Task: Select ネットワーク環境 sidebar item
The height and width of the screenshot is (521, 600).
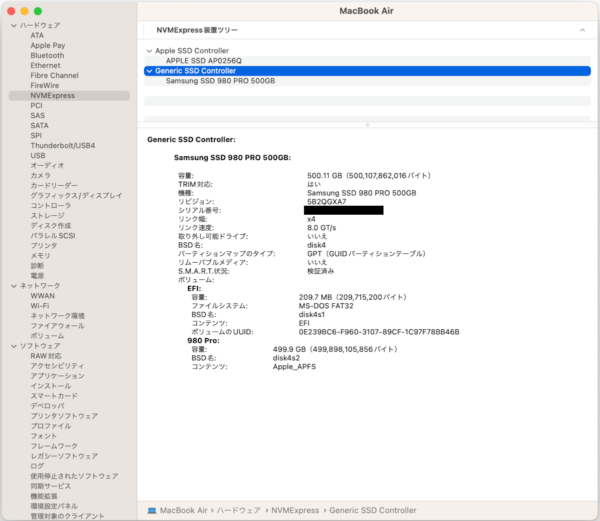Action: point(57,316)
